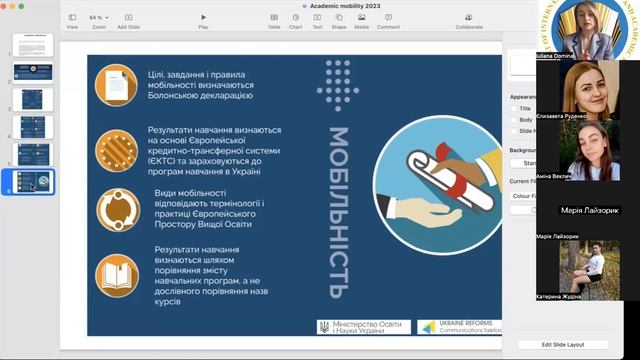This screenshot has height=360, width=640.
Task: Click the Види мобільності text block
Action: pos(209,209)
